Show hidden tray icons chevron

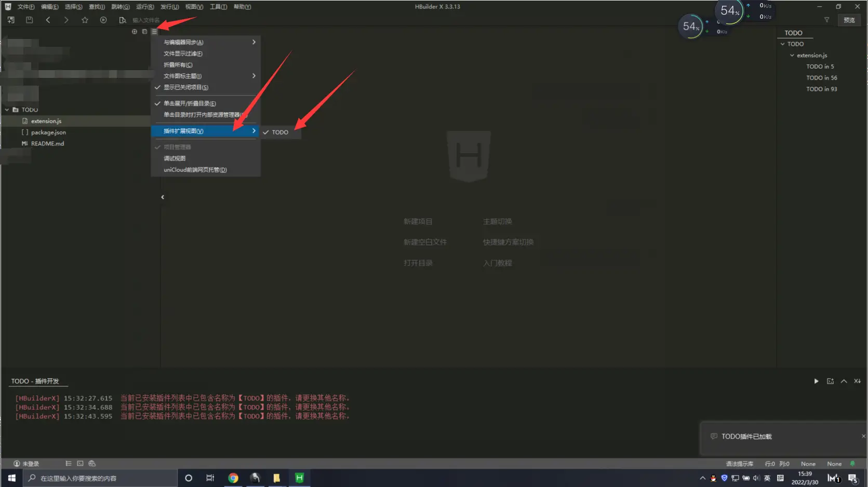pyautogui.click(x=703, y=478)
